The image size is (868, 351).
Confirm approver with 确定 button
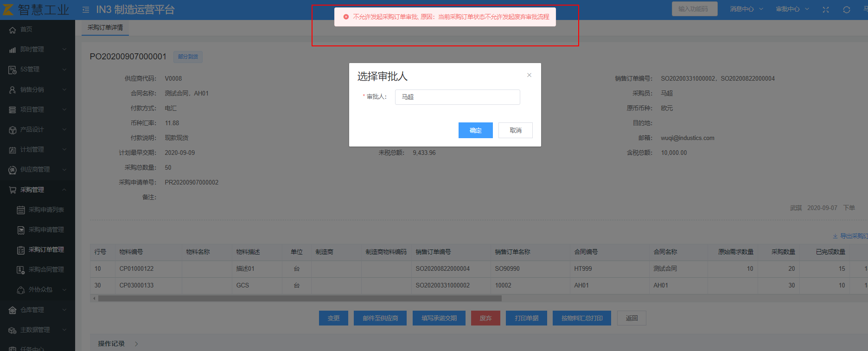pyautogui.click(x=475, y=130)
